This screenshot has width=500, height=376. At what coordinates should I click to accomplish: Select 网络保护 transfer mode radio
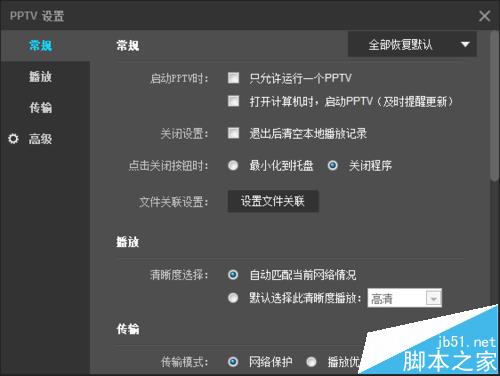click(x=233, y=362)
